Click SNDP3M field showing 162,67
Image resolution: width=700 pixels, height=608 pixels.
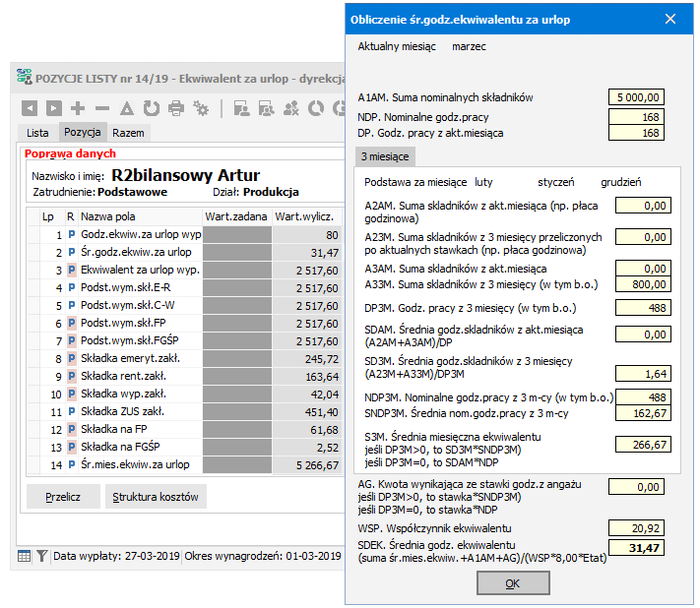(643, 413)
